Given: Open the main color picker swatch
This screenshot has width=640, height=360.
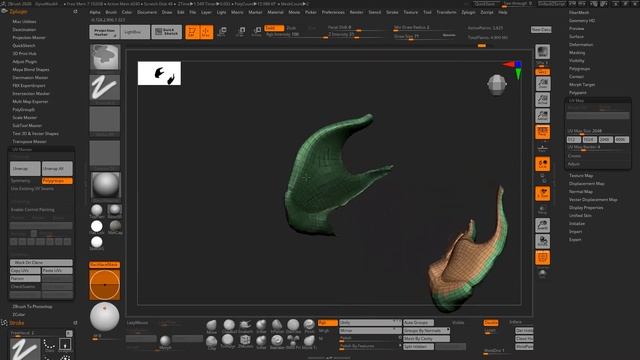Looking at the screenshot, I should pyautogui.click(x=105, y=284).
